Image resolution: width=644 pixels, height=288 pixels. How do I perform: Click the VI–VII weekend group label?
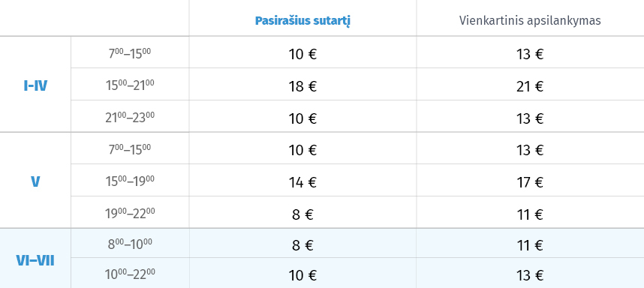pos(35,260)
